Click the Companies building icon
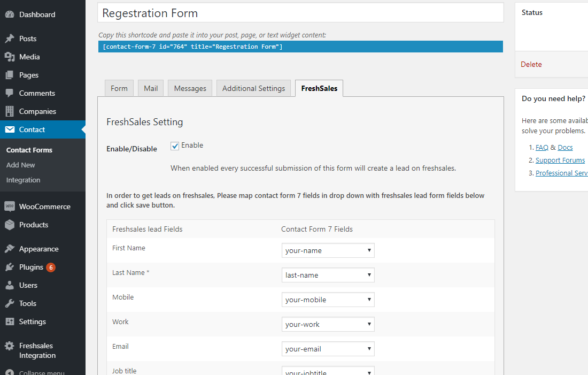 10,111
